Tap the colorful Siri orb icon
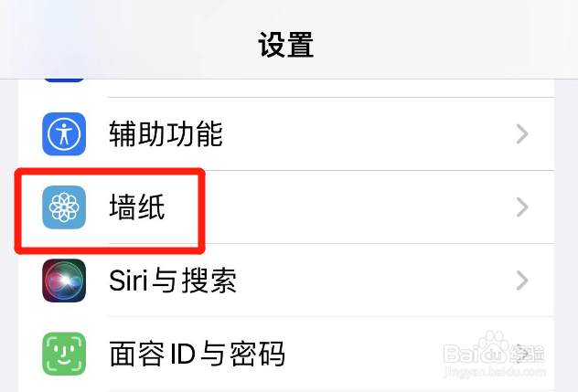The image size is (578, 392). (64, 281)
